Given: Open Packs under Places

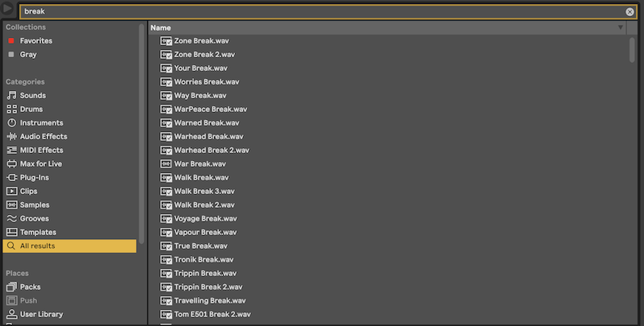Looking at the screenshot, I should 30,287.
